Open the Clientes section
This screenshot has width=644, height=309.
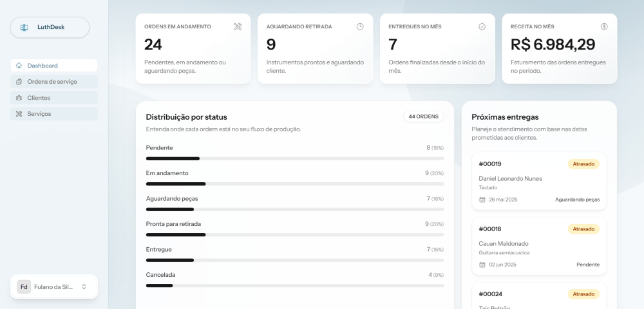(54, 98)
